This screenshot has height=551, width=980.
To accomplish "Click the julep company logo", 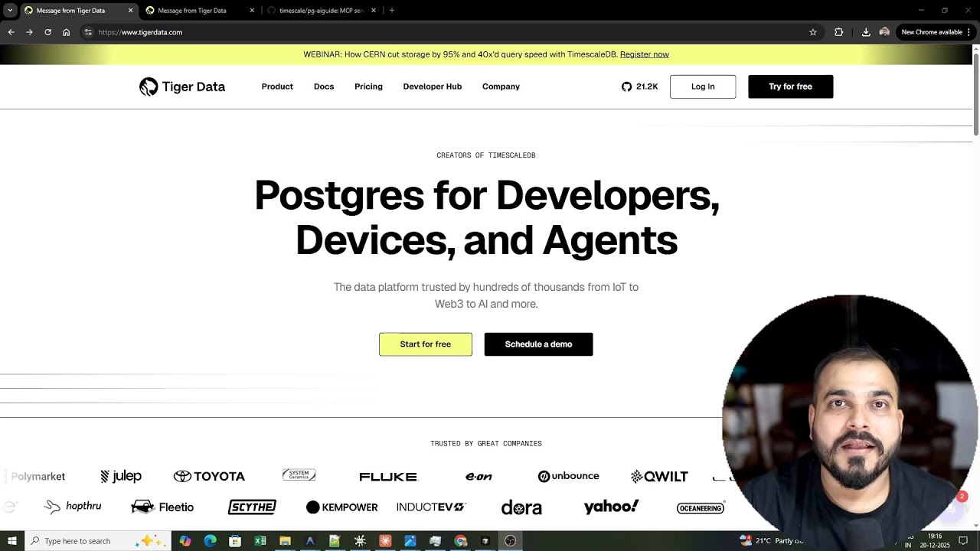I will (x=121, y=476).
